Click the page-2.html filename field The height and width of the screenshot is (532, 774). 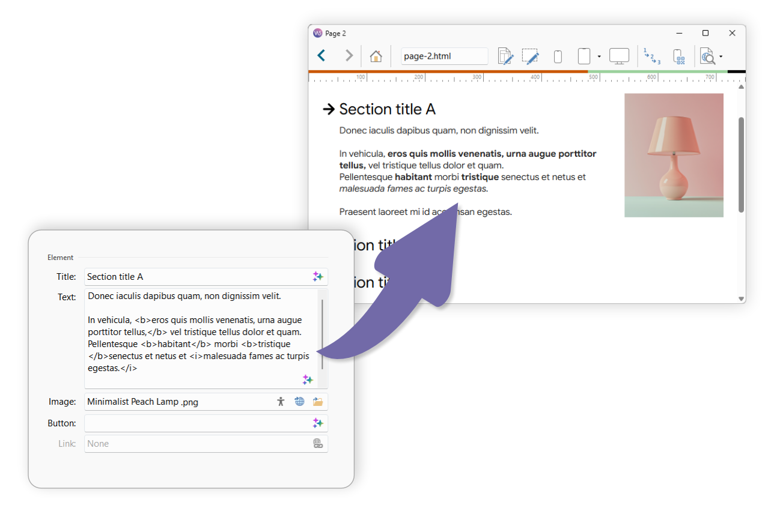point(444,56)
